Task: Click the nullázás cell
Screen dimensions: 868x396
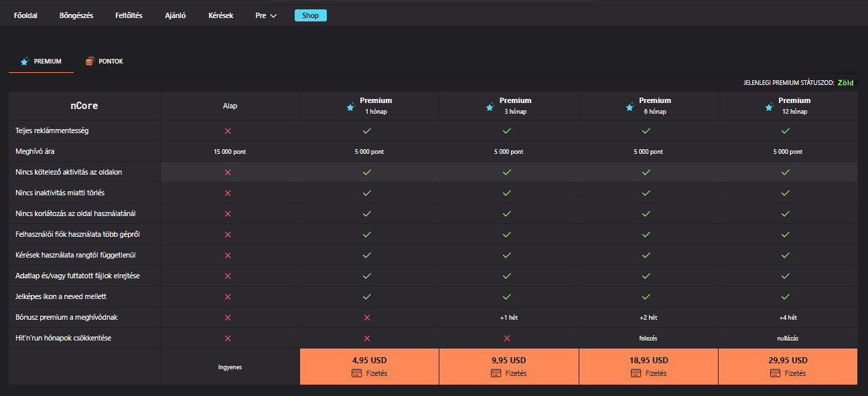Action: point(788,338)
